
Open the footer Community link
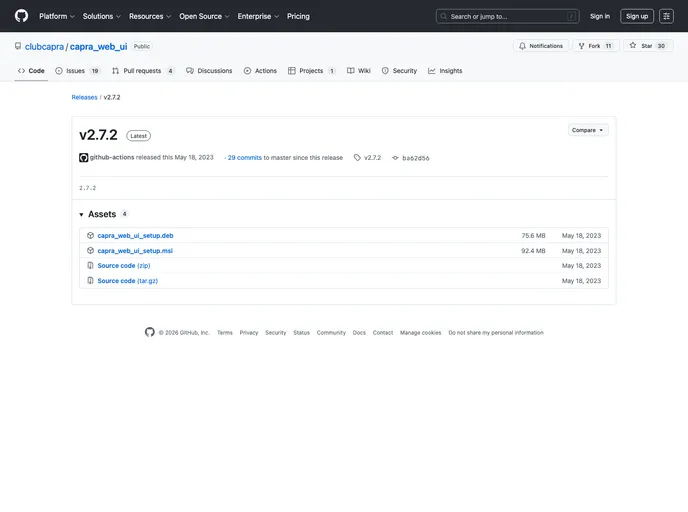click(x=331, y=333)
